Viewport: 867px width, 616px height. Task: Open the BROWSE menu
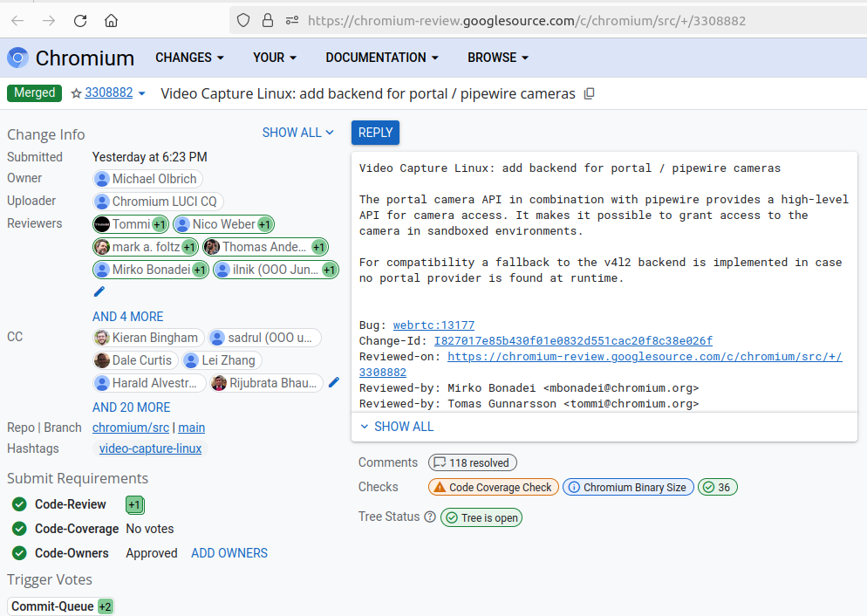point(498,58)
